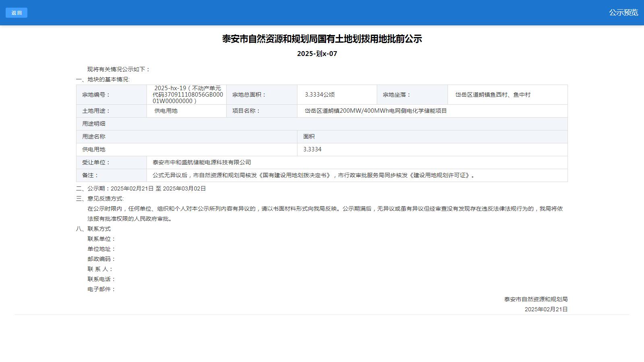Click the heading 三、意见反馈方式
The image size is (644, 362).
[x=100, y=199]
